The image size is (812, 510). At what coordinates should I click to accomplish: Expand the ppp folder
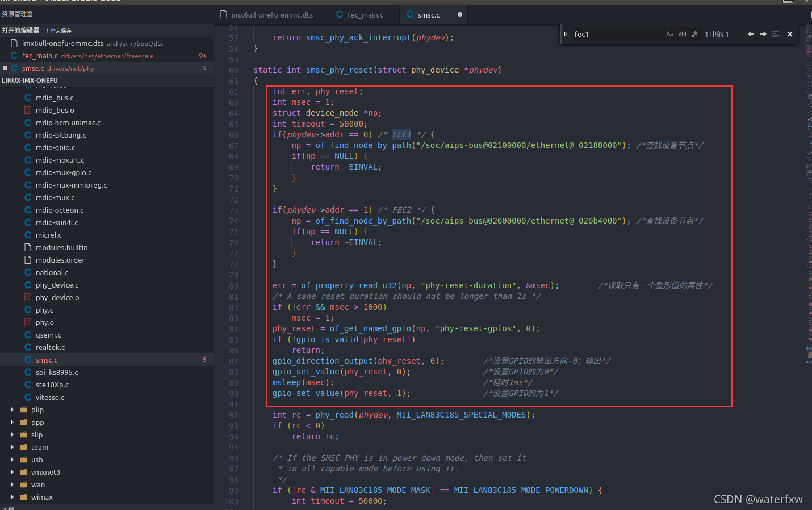click(x=107, y=422)
